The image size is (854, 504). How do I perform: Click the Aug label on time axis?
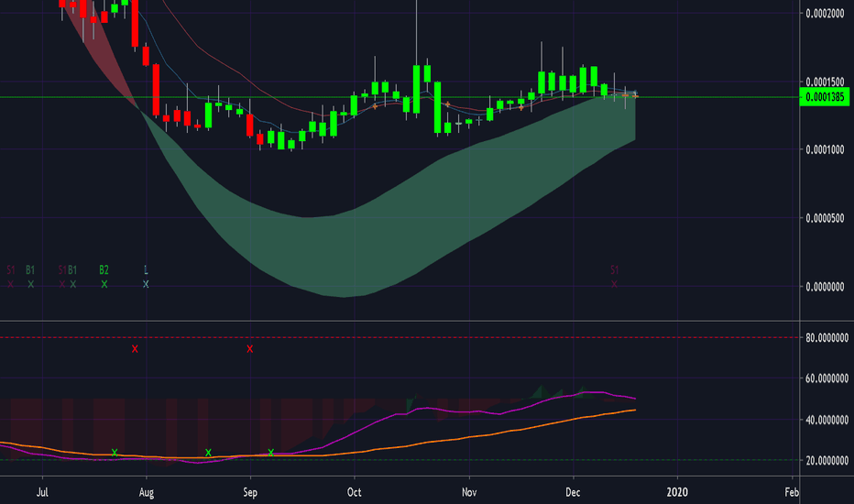click(147, 493)
